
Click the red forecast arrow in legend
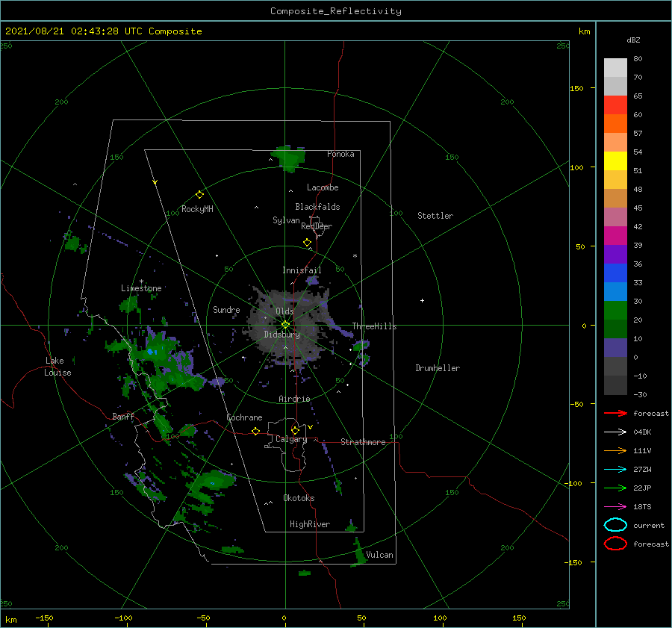pos(615,413)
